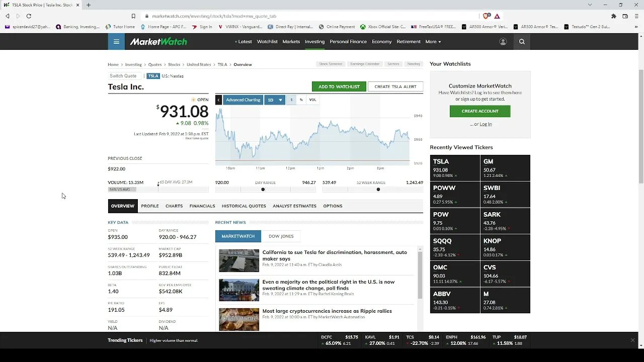
Task: Go back with the browser back arrow
Action: [x=8, y=16]
